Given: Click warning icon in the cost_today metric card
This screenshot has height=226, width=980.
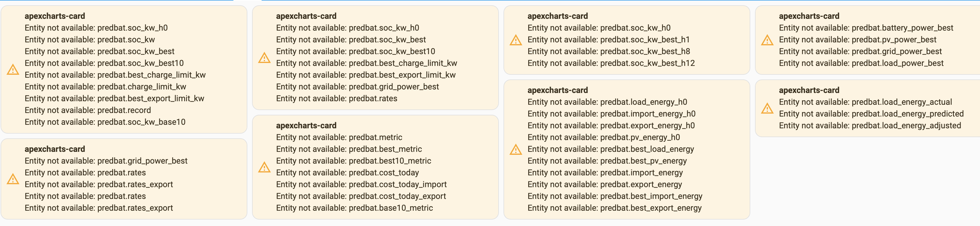Looking at the screenshot, I should pos(264,167).
